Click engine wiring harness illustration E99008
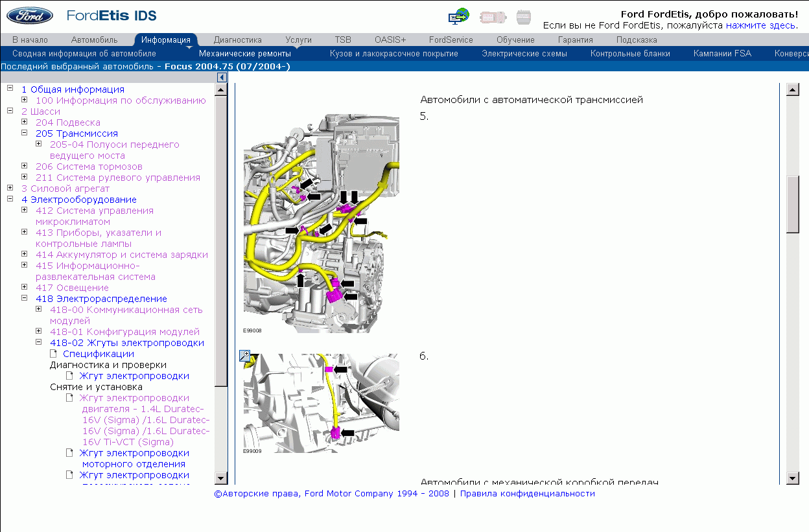Viewport: 809px width, 532px height. 321,224
